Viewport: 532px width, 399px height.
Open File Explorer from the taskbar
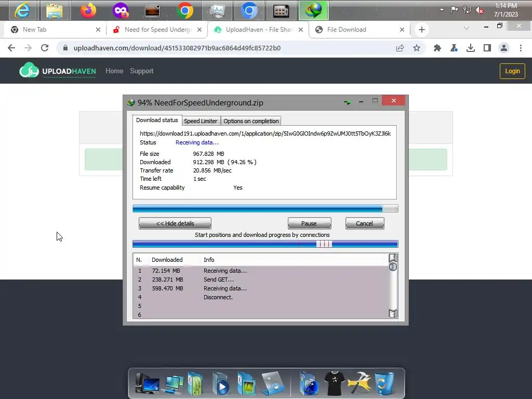(55, 10)
